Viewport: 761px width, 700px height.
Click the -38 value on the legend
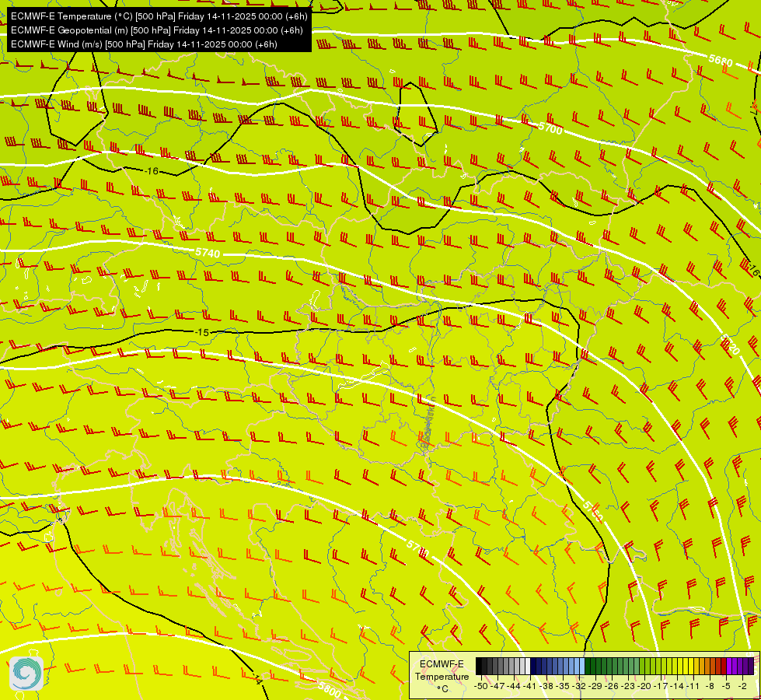click(547, 686)
